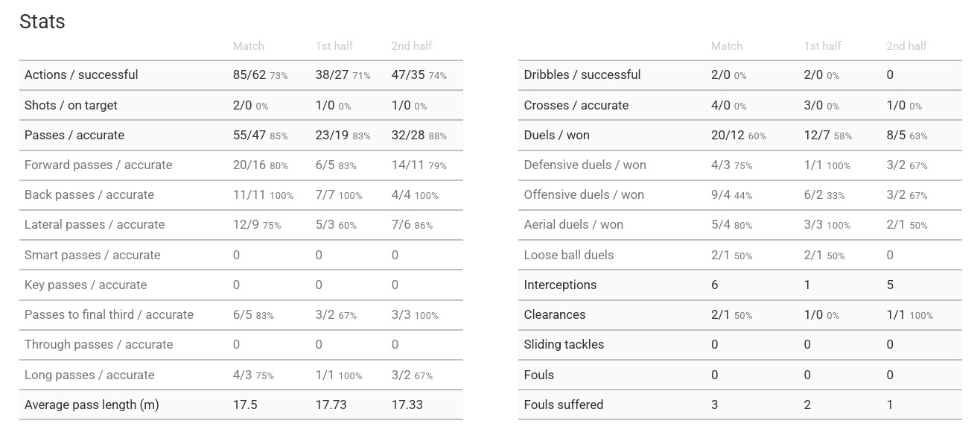Click the Back passes / accurate label
The image size is (980, 444).
[x=89, y=195]
